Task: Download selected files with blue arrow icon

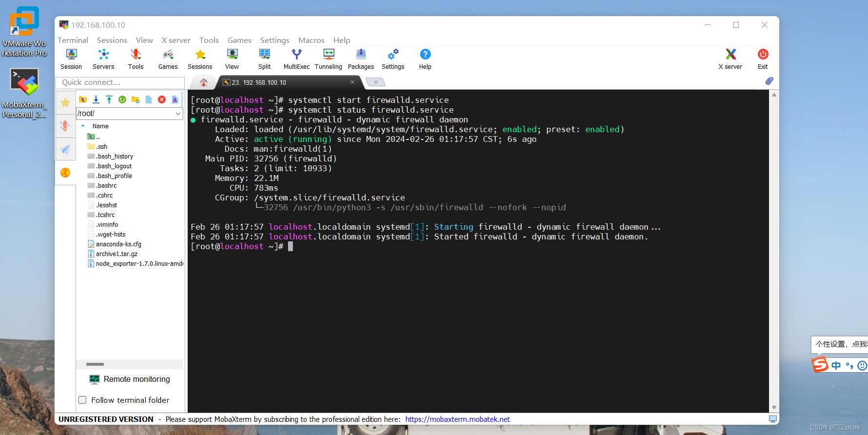Action: [96, 99]
